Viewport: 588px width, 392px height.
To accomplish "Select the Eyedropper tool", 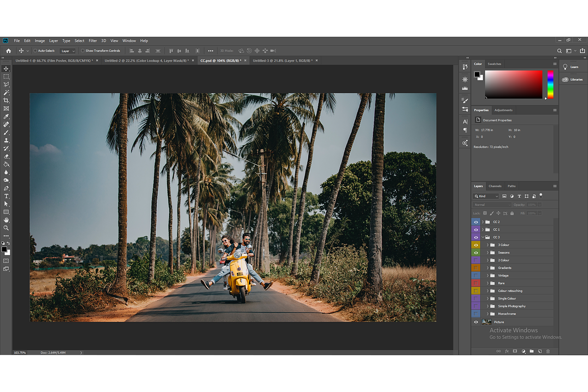I will point(6,117).
